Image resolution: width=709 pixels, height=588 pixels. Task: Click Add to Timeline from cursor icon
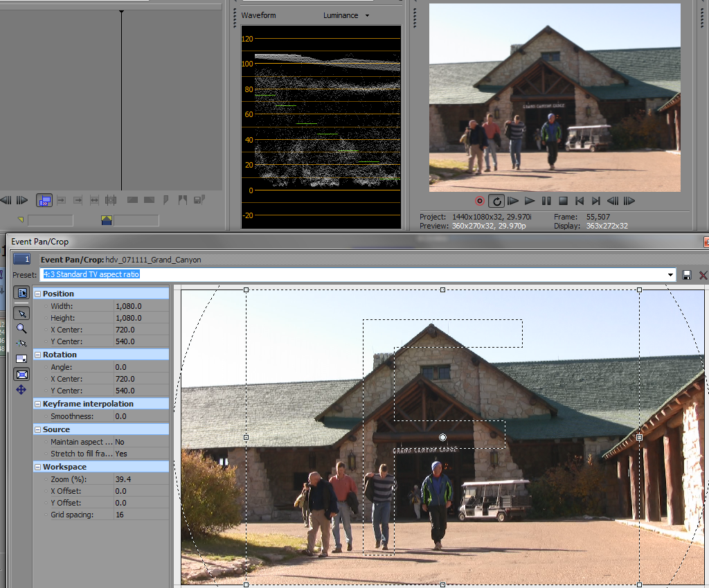click(62, 200)
